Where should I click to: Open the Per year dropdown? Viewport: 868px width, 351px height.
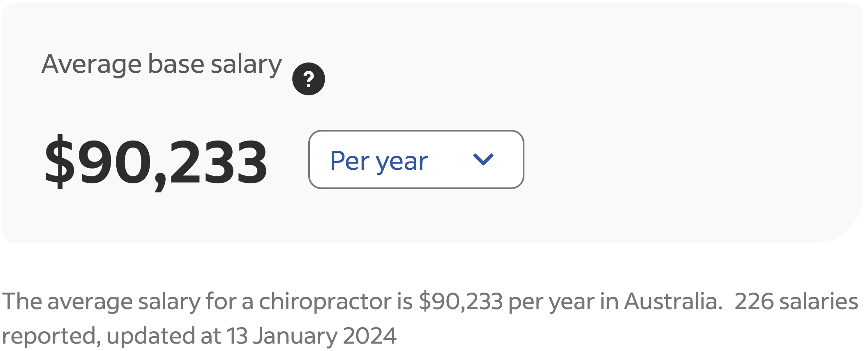pyautogui.click(x=416, y=159)
